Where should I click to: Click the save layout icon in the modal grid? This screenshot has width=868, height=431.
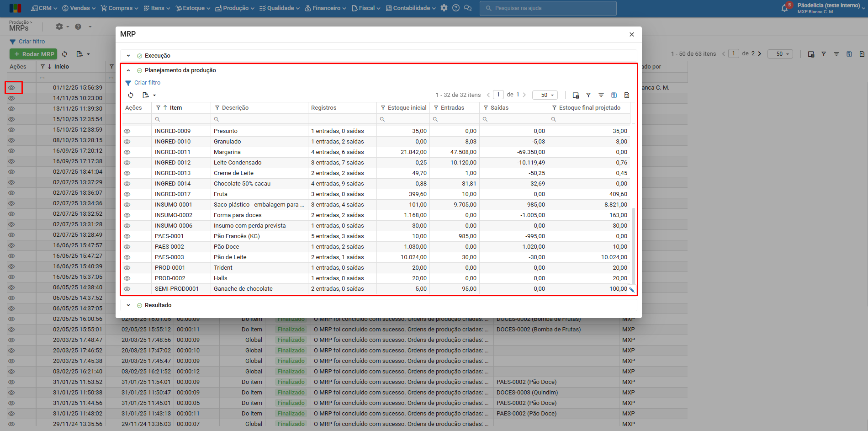tap(614, 95)
